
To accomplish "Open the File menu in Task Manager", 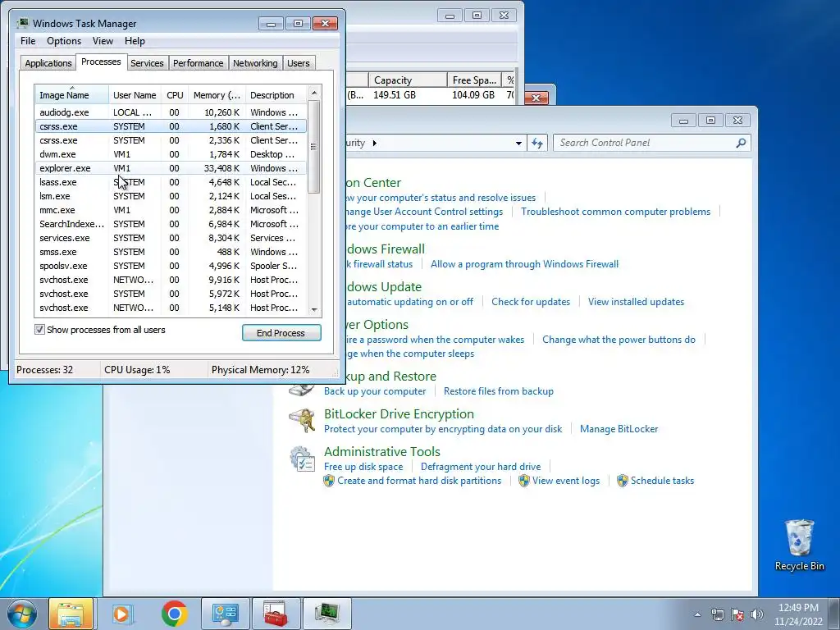I will coord(28,41).
